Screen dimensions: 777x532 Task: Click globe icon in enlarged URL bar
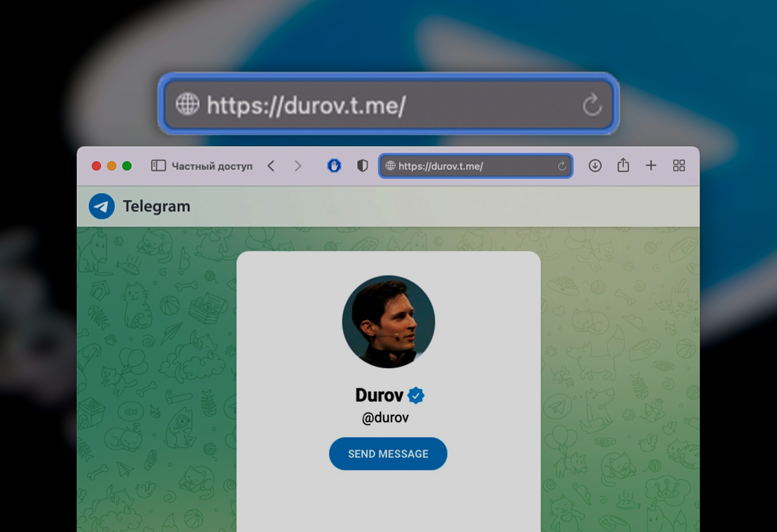pyautogui.click(x=187, y=104)
